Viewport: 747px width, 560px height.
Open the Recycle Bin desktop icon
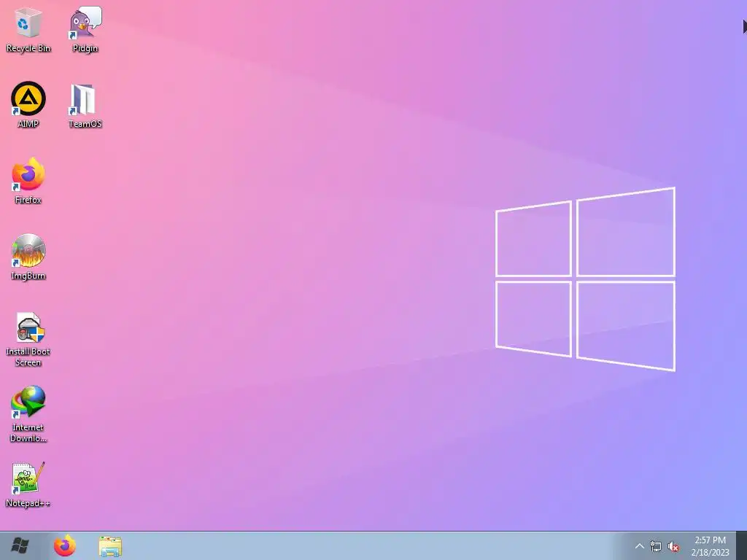[28, 29]
